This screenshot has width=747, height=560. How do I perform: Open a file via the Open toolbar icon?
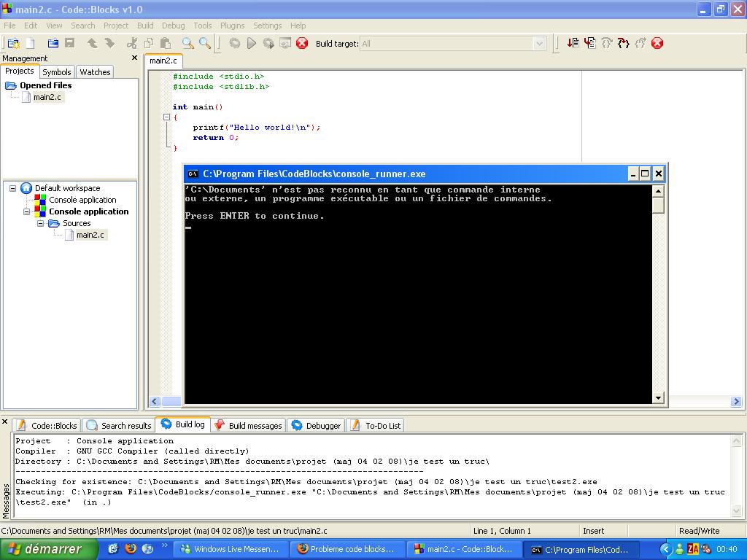pyautogui.click(x=53, y=43)
